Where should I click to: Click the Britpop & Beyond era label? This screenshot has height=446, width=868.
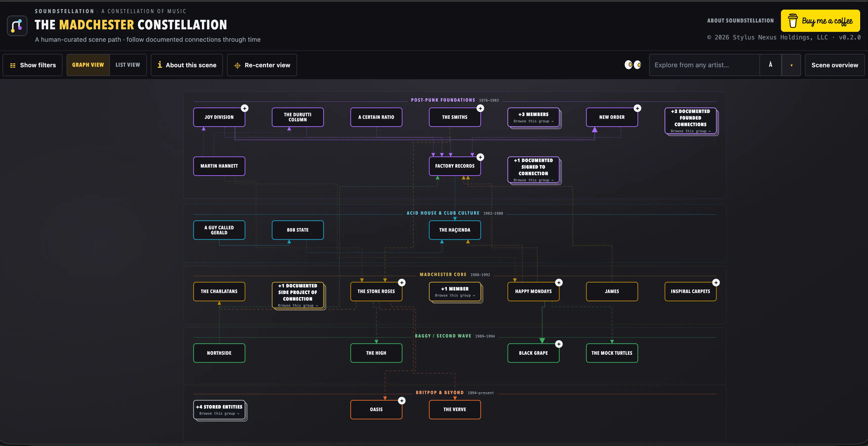439,392
